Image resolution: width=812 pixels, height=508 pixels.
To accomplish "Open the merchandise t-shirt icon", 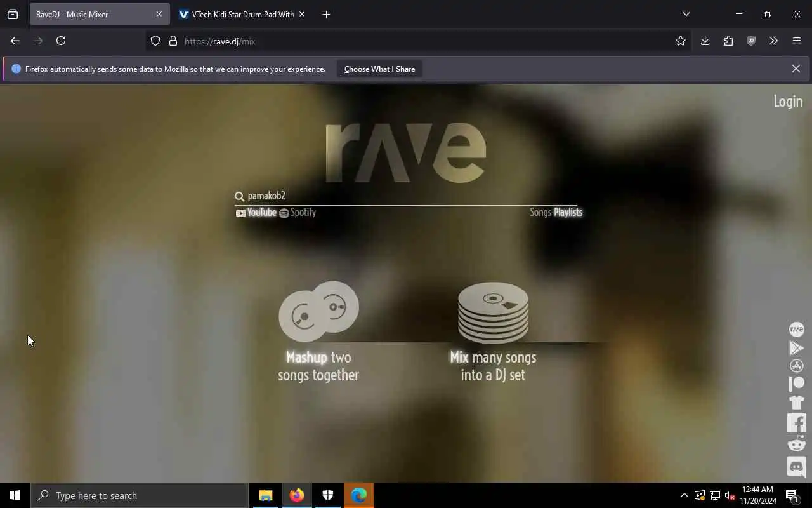I will [x=796, y=402].
